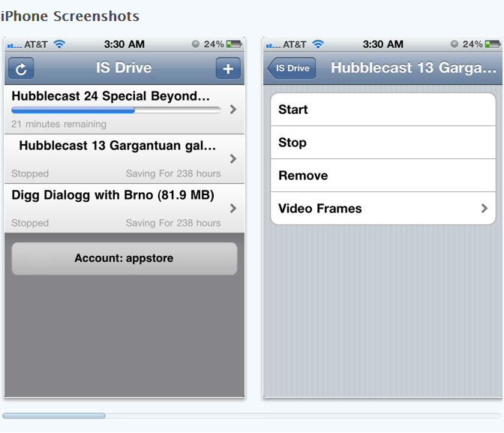Tap the plus add button
The image size is (504, 433).
click(x=228, y=68)
